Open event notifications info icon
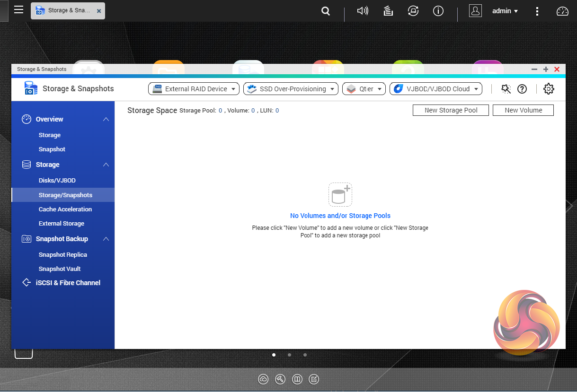Viewport: 577px width, 392px height. pos(438,10)
